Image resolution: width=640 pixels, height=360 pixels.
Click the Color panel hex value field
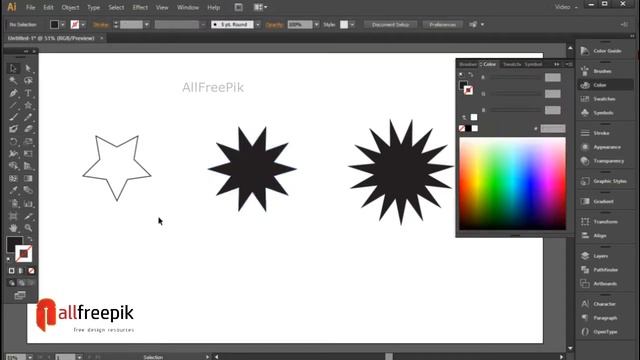553,129
